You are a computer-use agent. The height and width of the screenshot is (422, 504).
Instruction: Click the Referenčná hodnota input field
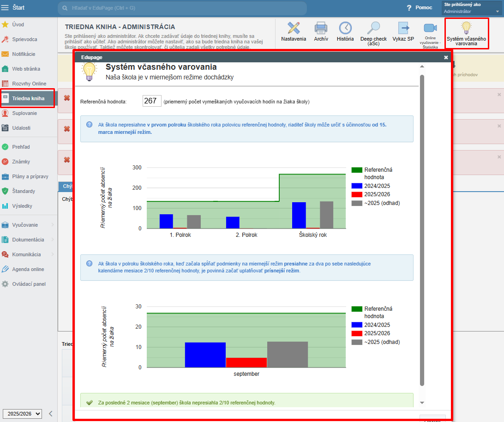pyautogui.click(x=152, y=101)
